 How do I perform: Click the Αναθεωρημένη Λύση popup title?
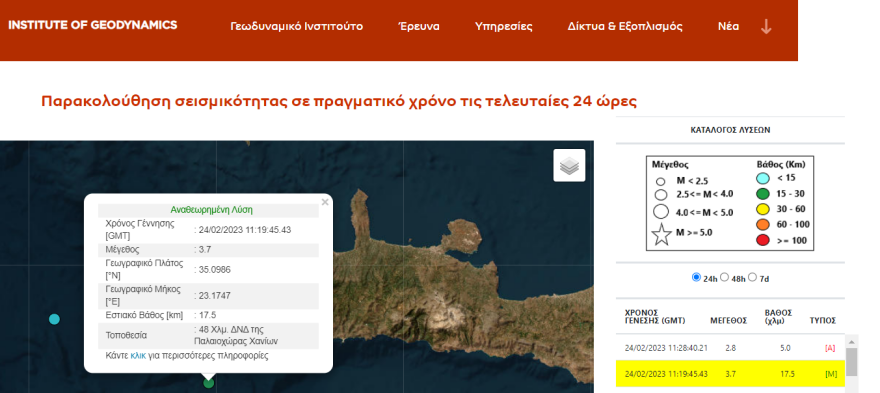click(x=212, y=210)
